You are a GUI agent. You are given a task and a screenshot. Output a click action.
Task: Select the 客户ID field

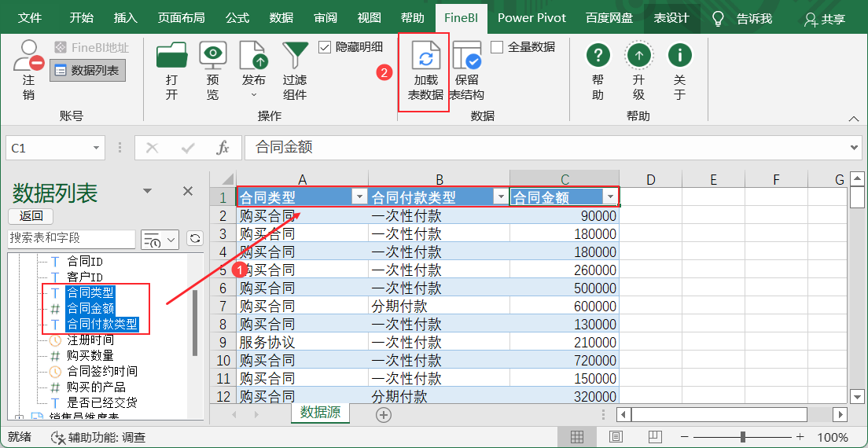85,277
